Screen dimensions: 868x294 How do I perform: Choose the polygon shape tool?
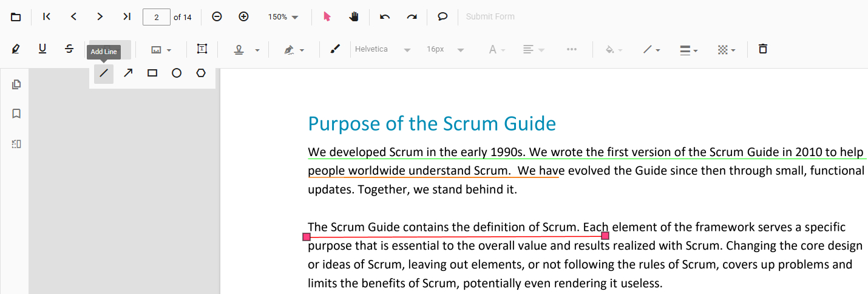(x=201, y=73)
